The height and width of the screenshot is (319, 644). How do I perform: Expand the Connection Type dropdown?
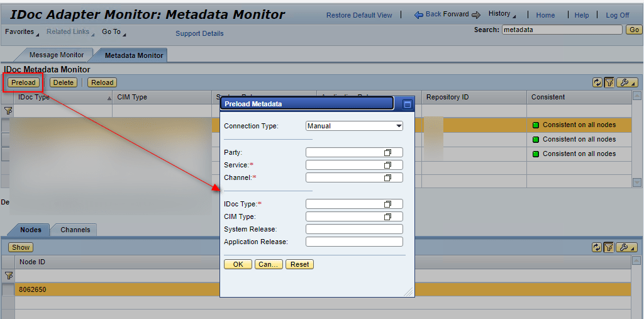(399, 126)
